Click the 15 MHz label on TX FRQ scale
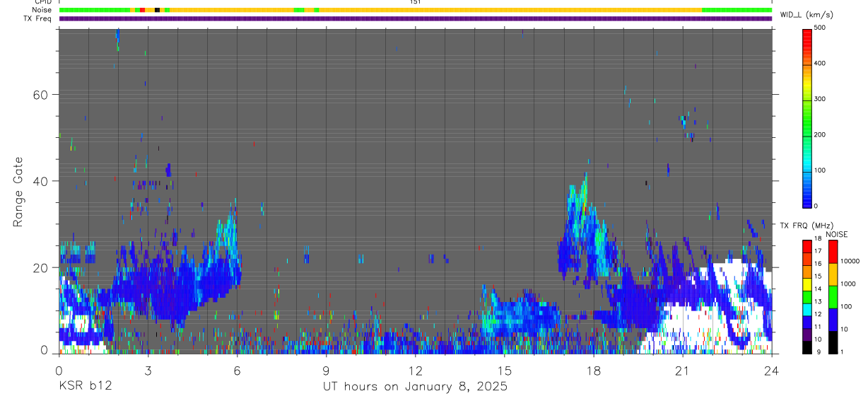This screenshot has width=868, height=401. tap(817, 277)
